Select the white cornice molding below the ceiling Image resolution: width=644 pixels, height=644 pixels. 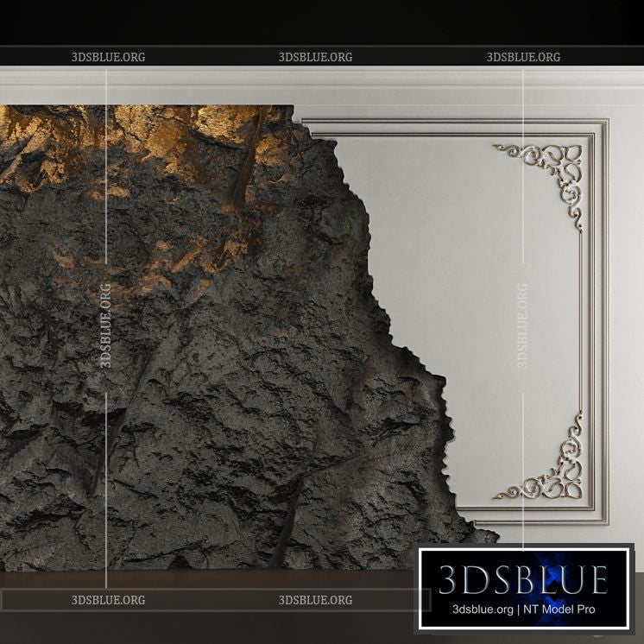click(345, 86)
